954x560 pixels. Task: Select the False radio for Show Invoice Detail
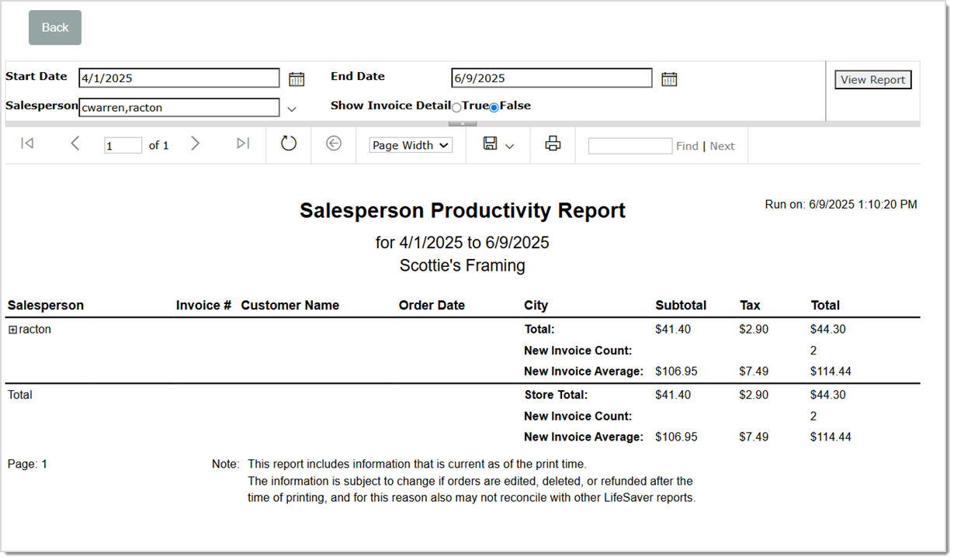494,106
